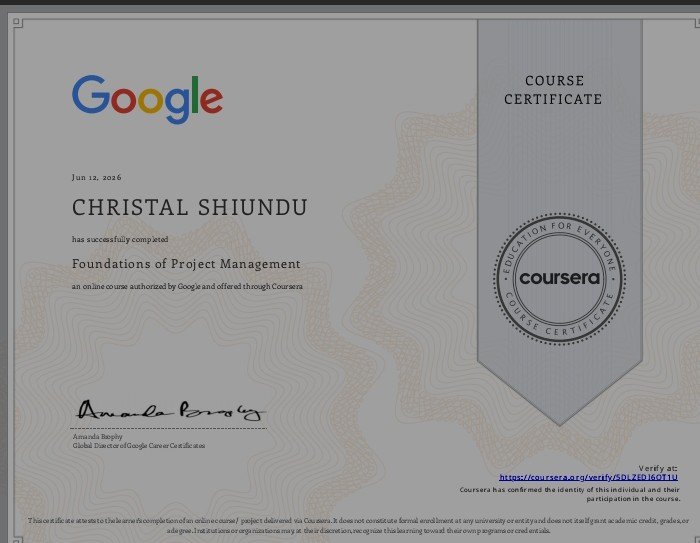Click the Amanda Brophy handwritten signature
This screenshot has height=543, width=700.
coord(171,410)
